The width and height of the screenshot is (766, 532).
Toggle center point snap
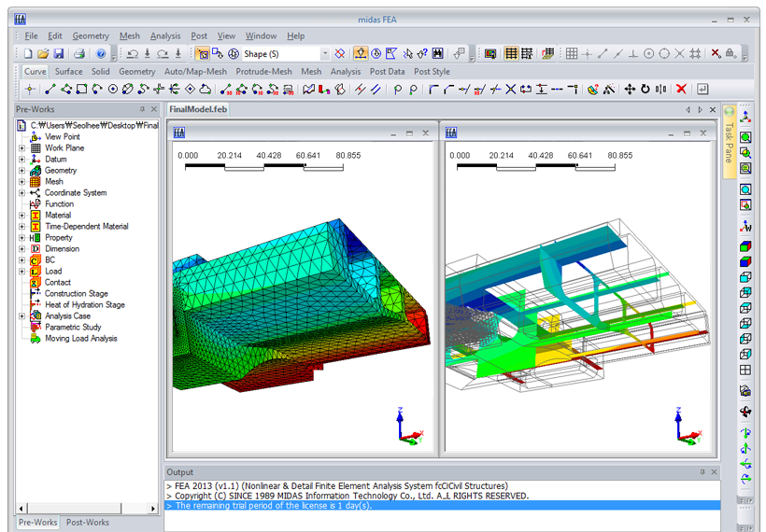coord(648,54)
